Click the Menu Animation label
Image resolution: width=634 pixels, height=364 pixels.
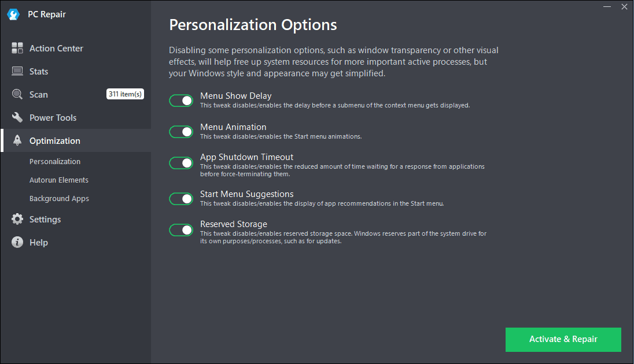click(x=233, y=127)
